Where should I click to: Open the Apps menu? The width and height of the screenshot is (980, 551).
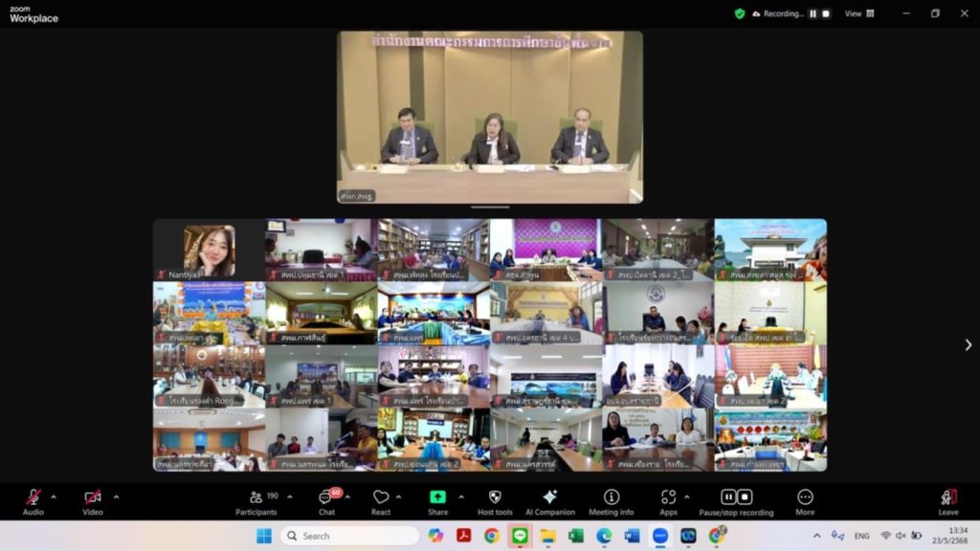tap(668, 500)
